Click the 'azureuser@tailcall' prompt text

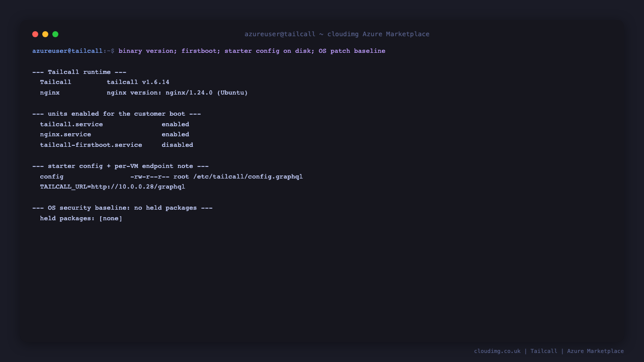point(67,51)
